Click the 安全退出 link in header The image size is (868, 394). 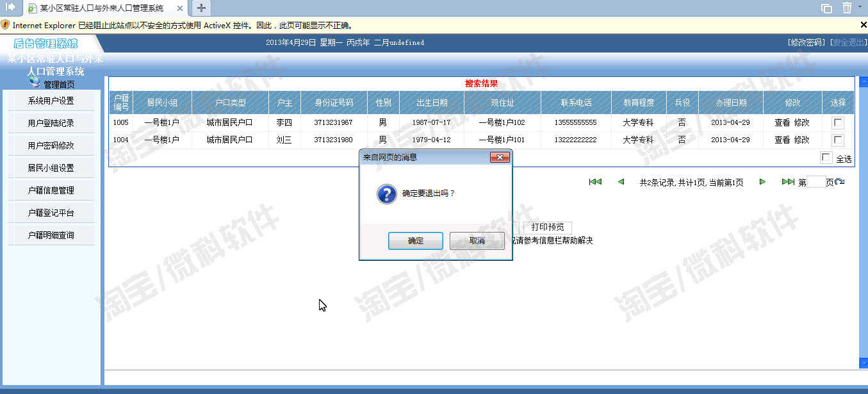pyautogui.click(x=848, y=42)
